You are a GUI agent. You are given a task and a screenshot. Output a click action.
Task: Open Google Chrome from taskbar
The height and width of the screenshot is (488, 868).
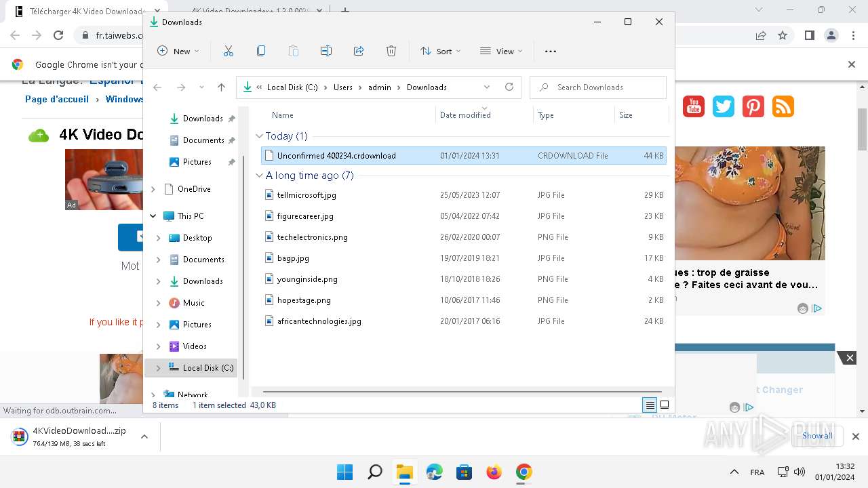pyautogui.click(x=524, y=472)
